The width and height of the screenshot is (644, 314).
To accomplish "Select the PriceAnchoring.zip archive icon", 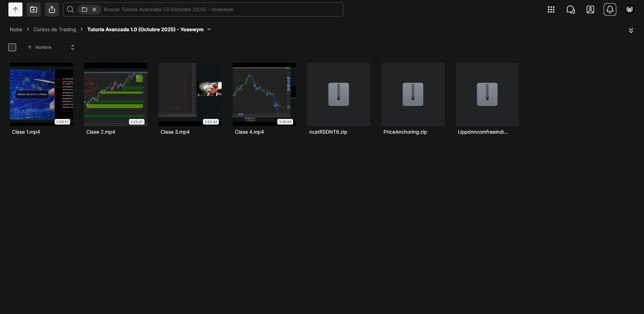I will [x=413, y=94].
